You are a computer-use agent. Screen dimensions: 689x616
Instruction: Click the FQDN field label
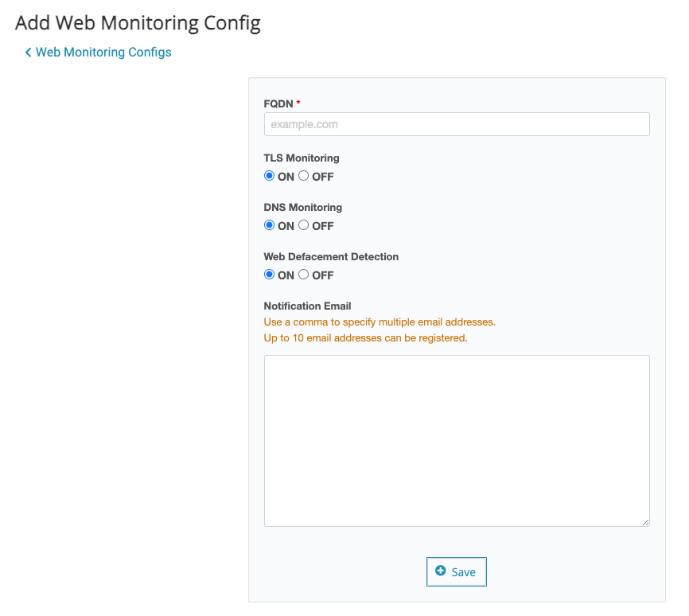(x=278, y=103)
